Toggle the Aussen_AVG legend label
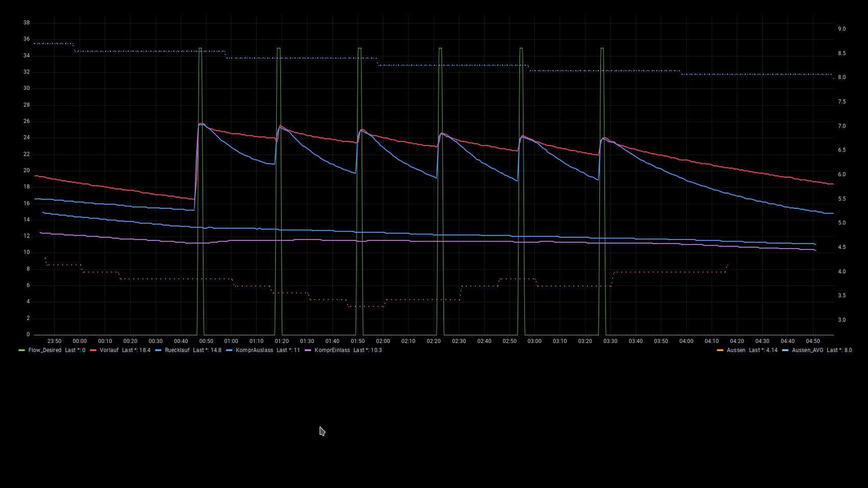The width and height of the screenshot is (868, 488). 807,350
